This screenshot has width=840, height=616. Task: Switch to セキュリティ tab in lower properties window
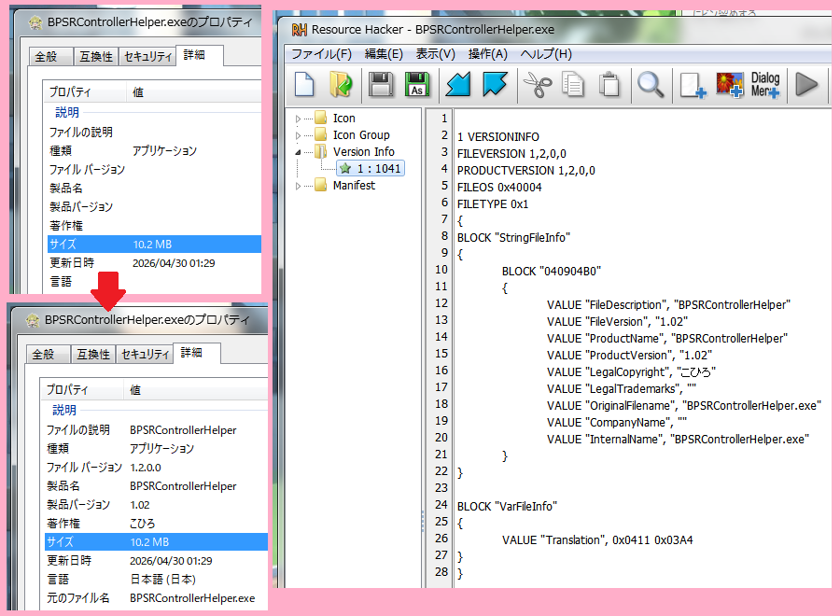pyautogui.click(x=146, y=354)
